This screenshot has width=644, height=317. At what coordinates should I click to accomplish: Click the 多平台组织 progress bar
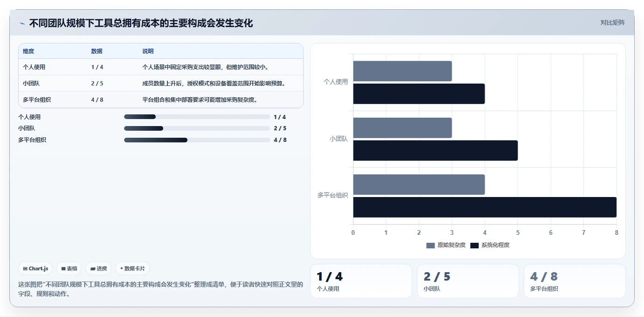pos(197,140)
